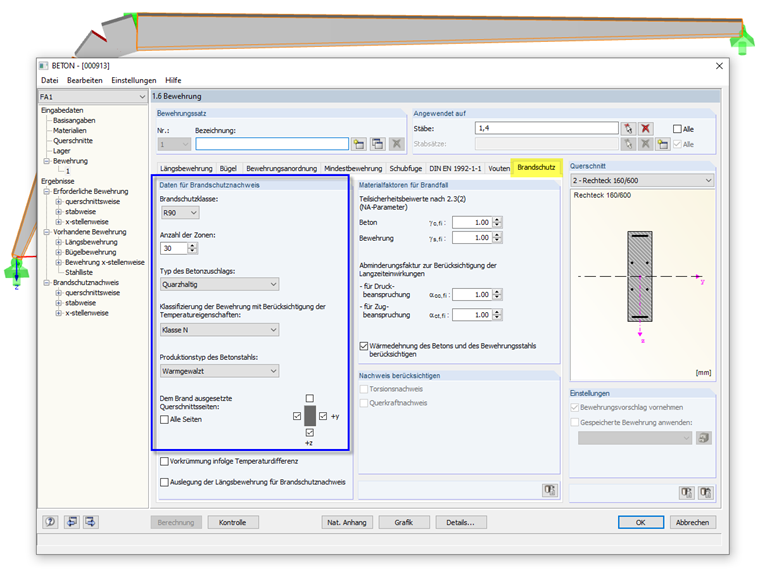Click the red X icon beside Stäbe
Image resolution: width=760 pixels, height=570 pixels.
click(x=646, y=128)
